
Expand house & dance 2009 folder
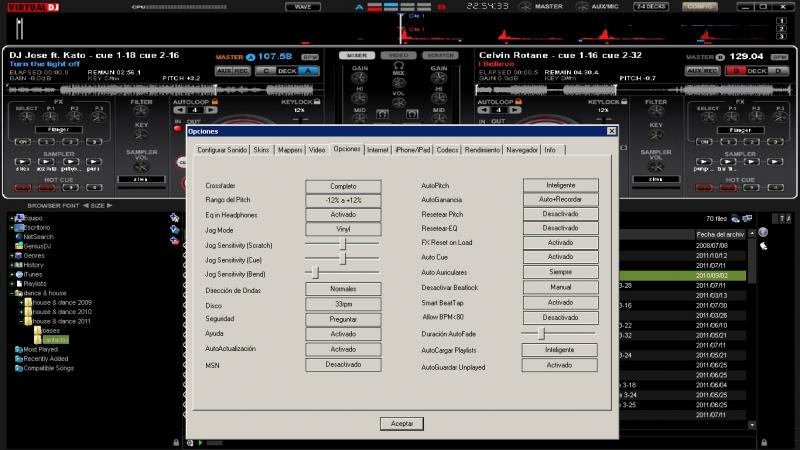point(21,303)
